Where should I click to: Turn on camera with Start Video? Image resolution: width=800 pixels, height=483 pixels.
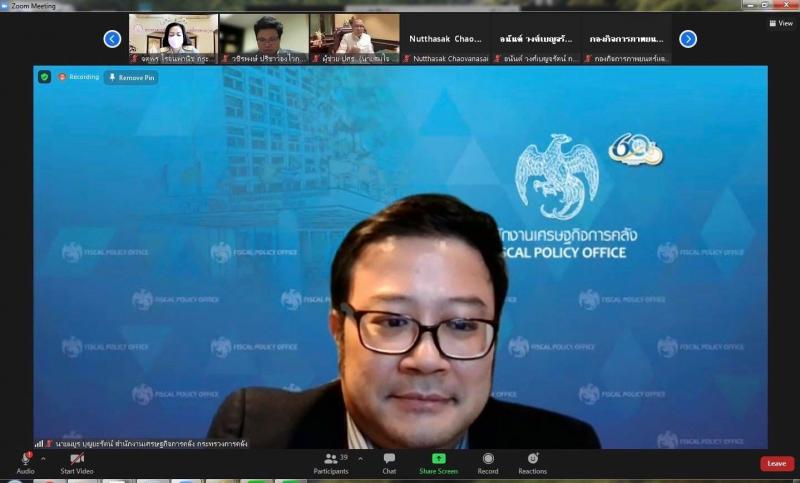tap(77, 463)
